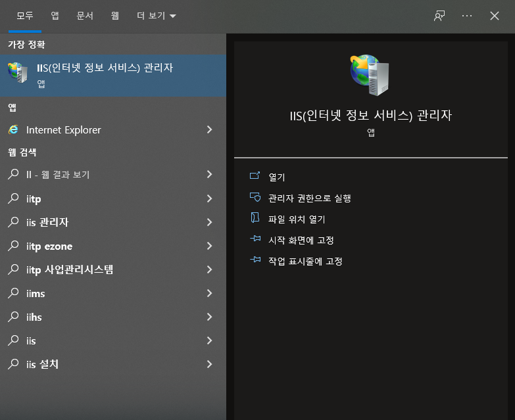Expand the 'iitp' suggestion chevron
Viewport: 515px width, 420px height.
click(x=210, y=198)
